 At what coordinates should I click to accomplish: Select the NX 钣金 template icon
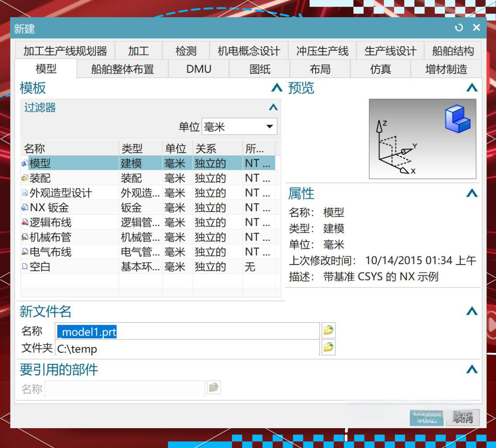(x=25, y=207)
